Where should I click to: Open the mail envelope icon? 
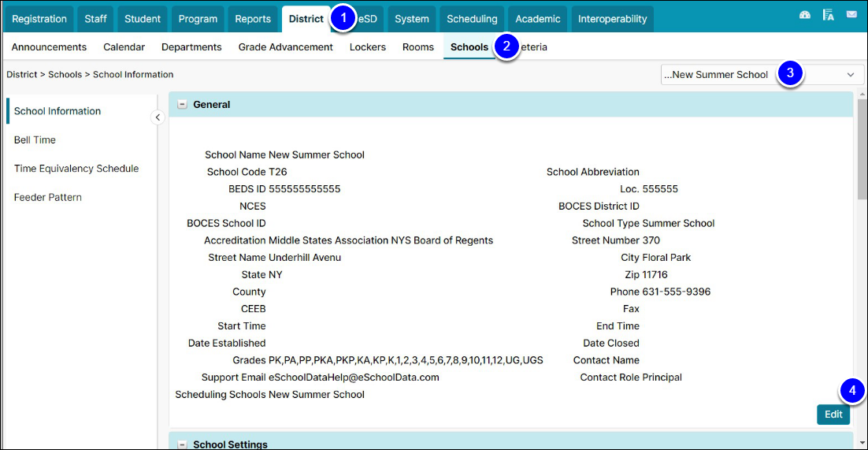point(851,16)
